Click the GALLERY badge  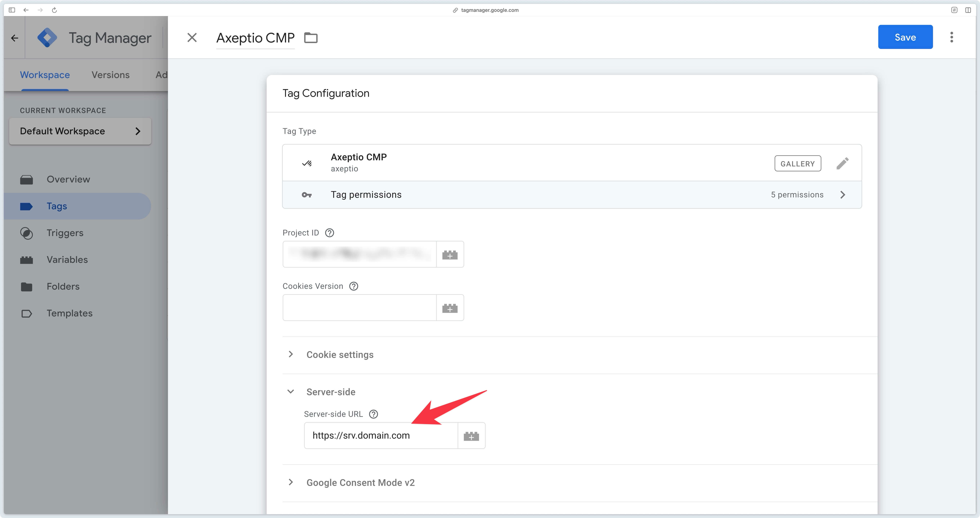click(797, 164)
